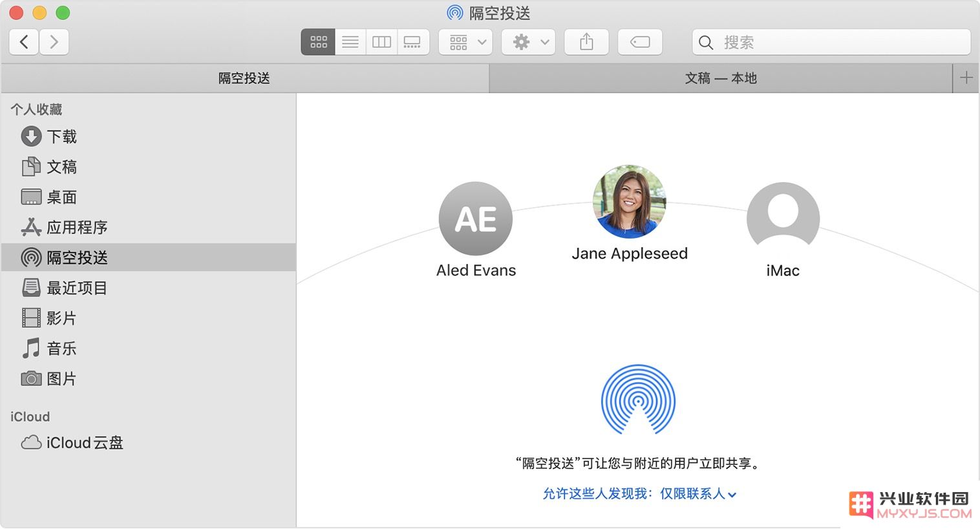980x529 pixels.
Task: Click the Aled Evans name label
Action: point(476,270)
